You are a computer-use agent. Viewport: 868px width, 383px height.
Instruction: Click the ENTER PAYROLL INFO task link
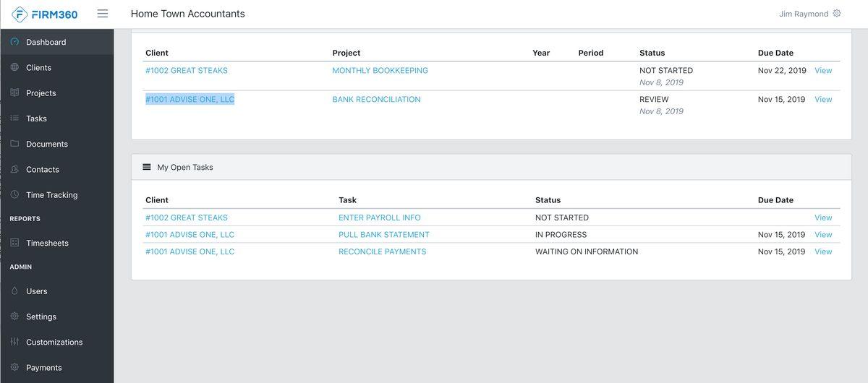(379, 218)
